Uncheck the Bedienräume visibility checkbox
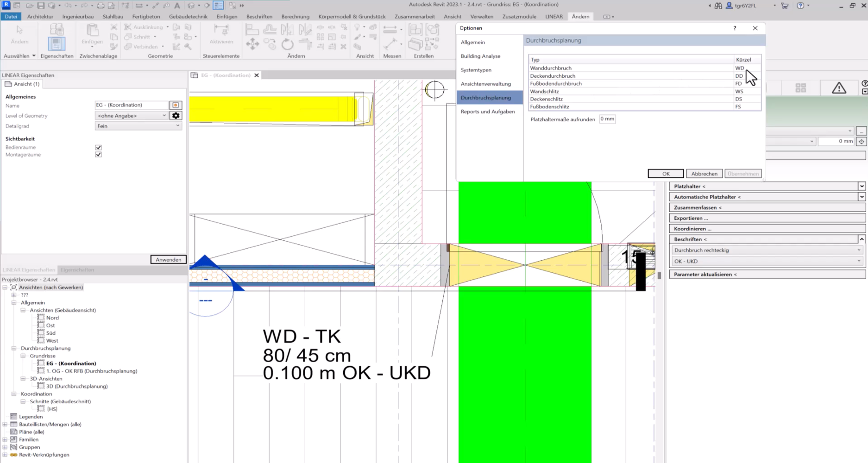This screenshot has height=463, width=868. (x=98, y=147)
